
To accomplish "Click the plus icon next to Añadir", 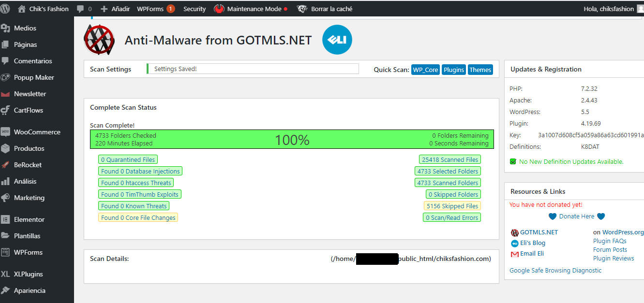I will click(x=104, y=9).
